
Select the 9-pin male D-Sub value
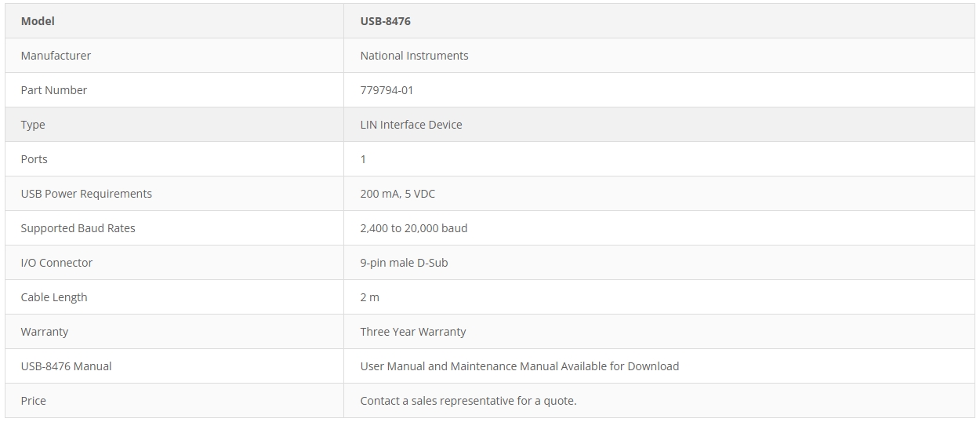click(404, 263)
